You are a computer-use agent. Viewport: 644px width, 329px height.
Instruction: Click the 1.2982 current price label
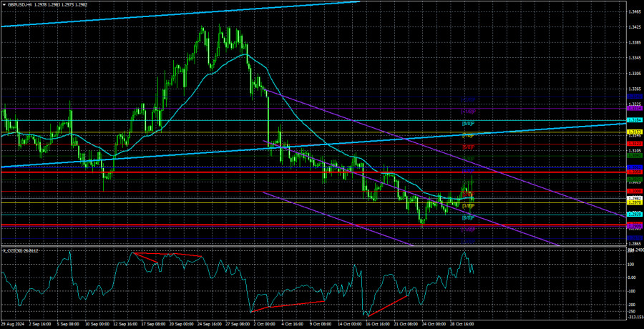(634, 198)
